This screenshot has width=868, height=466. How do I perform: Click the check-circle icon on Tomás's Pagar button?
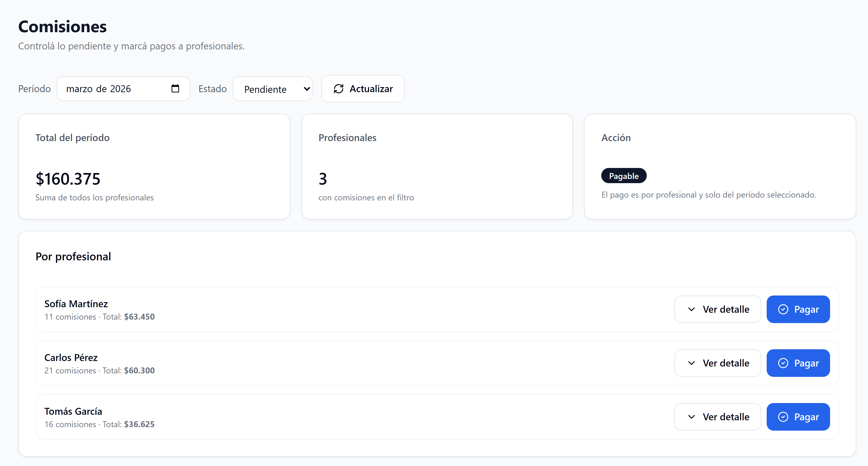coord(783,416)
